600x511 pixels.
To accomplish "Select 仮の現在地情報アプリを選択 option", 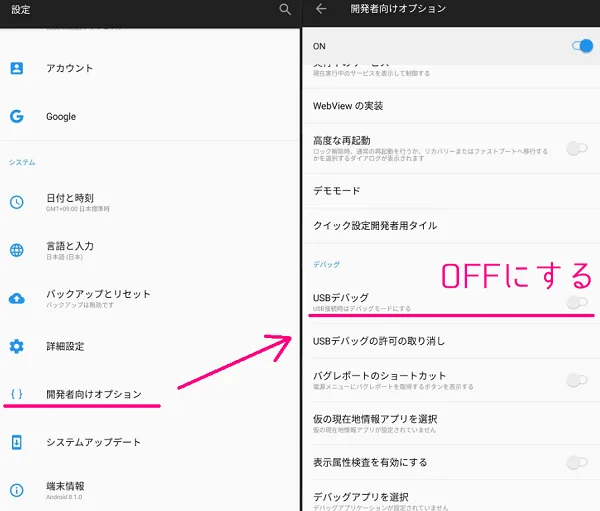I will pyautogui.click(x=451, y=423).
